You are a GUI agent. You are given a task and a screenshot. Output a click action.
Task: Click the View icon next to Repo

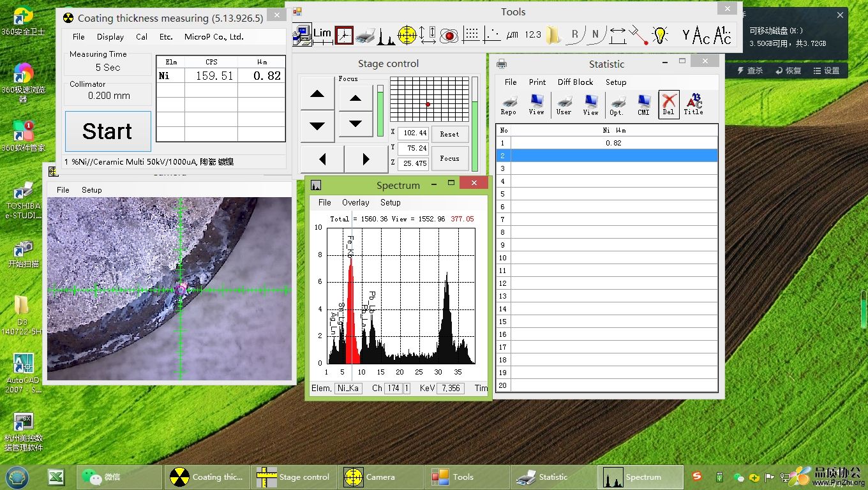536,104
